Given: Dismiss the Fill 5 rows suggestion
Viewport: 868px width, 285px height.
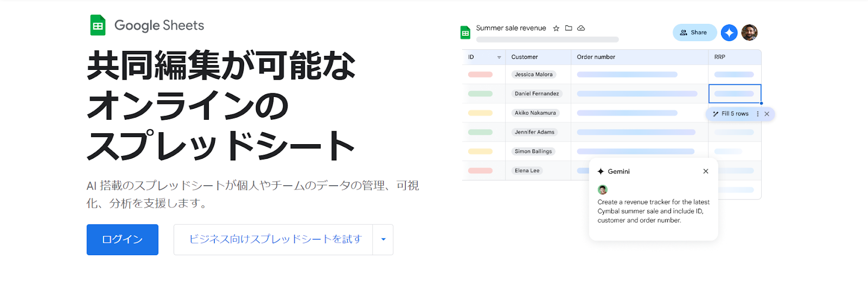Looking at the screenshot, I should tap(767, 114).
